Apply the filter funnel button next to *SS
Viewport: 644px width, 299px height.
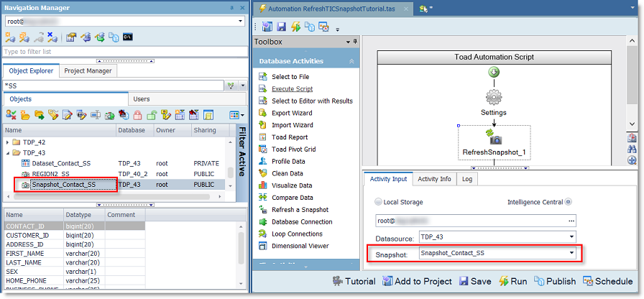tap(231, 86)
